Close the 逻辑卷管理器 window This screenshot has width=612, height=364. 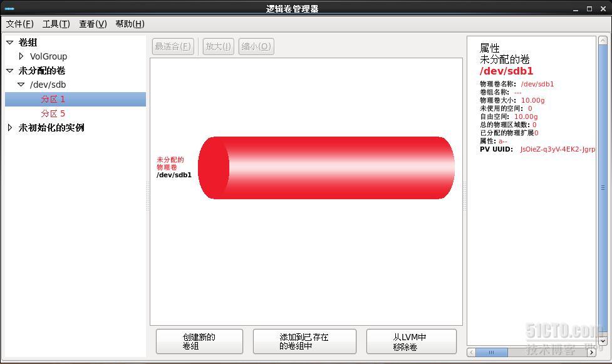coord(603,9)
